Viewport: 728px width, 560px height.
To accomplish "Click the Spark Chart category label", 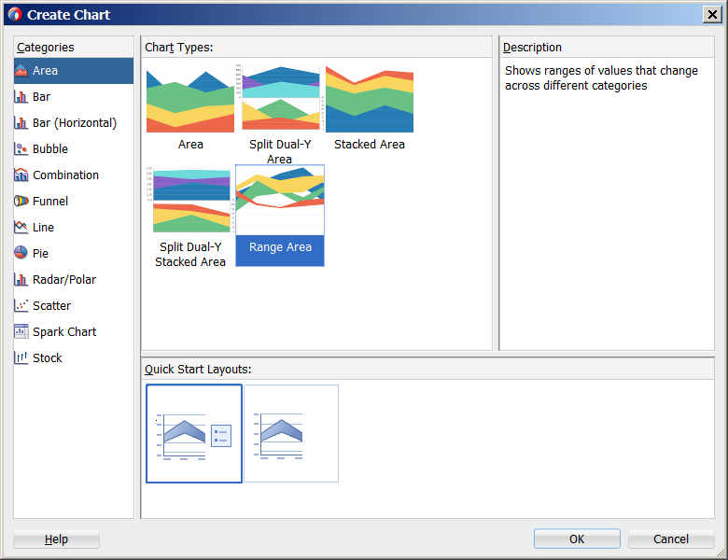I will (64, 331).
